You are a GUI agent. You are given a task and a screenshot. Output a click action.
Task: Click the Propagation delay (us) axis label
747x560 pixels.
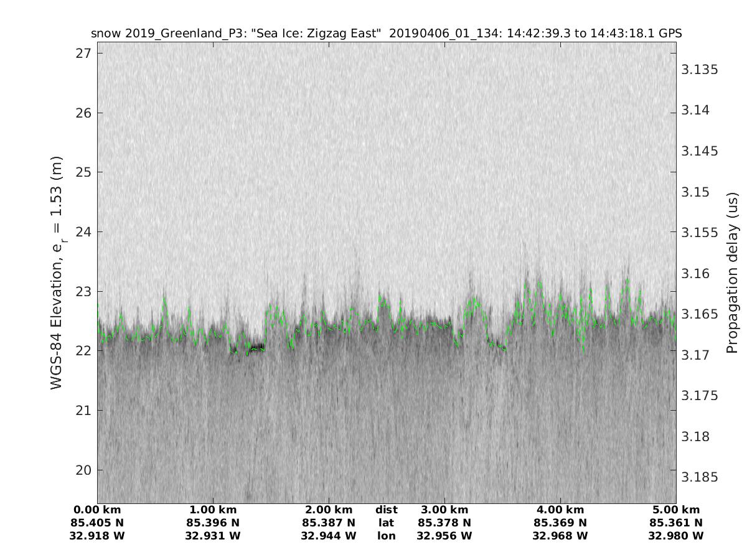click(733, 273)
